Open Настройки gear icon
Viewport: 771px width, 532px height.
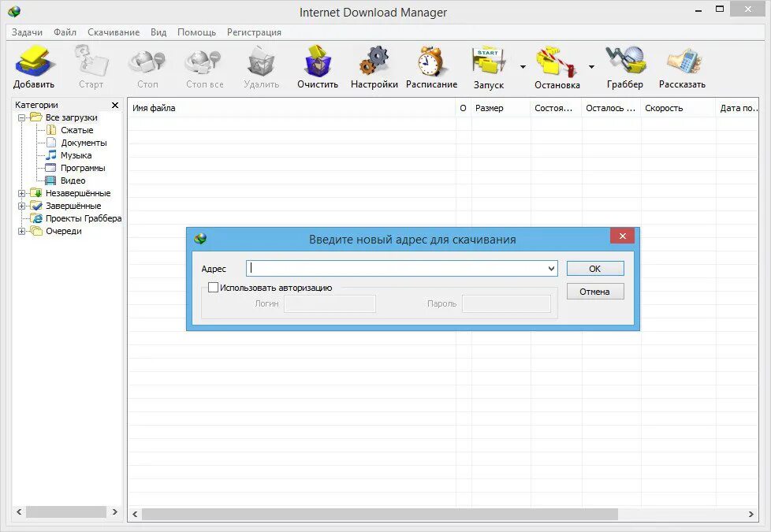[374, 61]
